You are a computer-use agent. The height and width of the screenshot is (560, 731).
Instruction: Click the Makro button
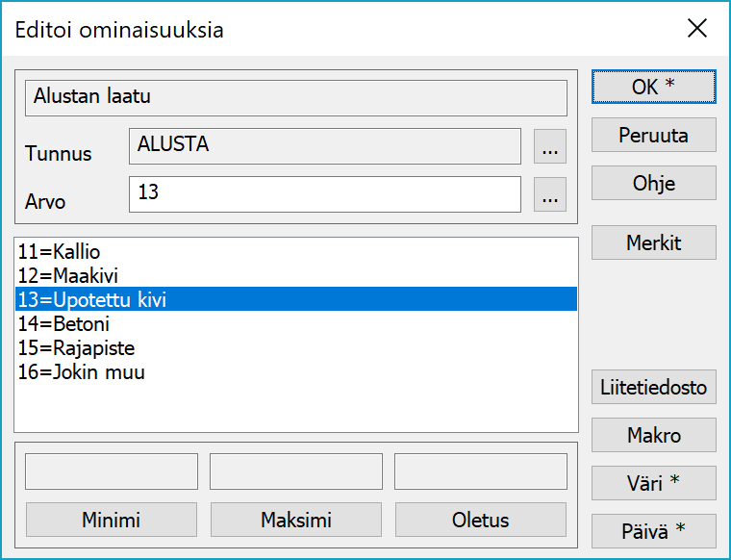pos(653,435)
